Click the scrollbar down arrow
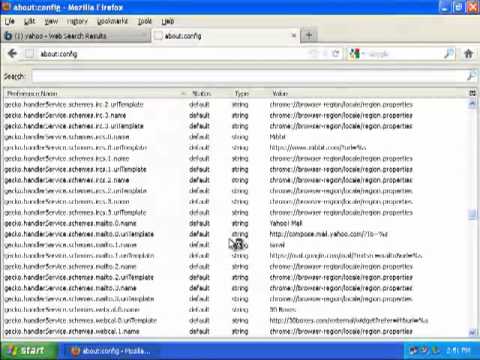The height and width of the screenshot is (360, 480). click(x=472, y=332)
